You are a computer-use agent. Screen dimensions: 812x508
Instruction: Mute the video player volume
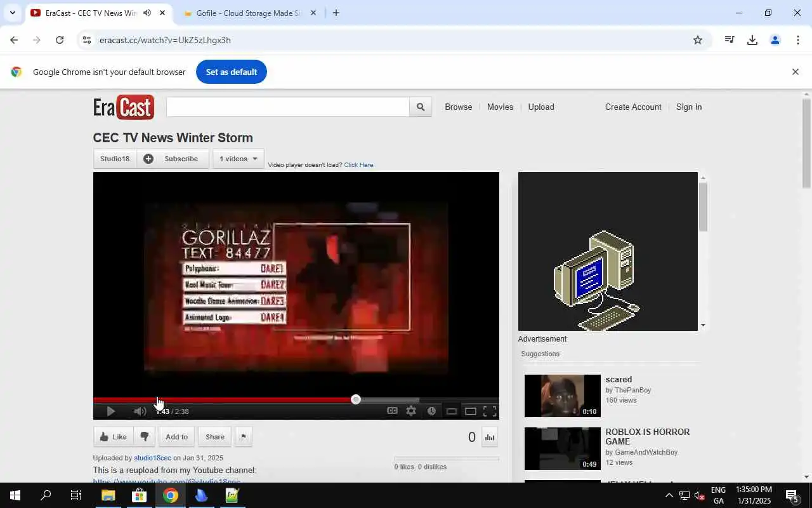140,411
